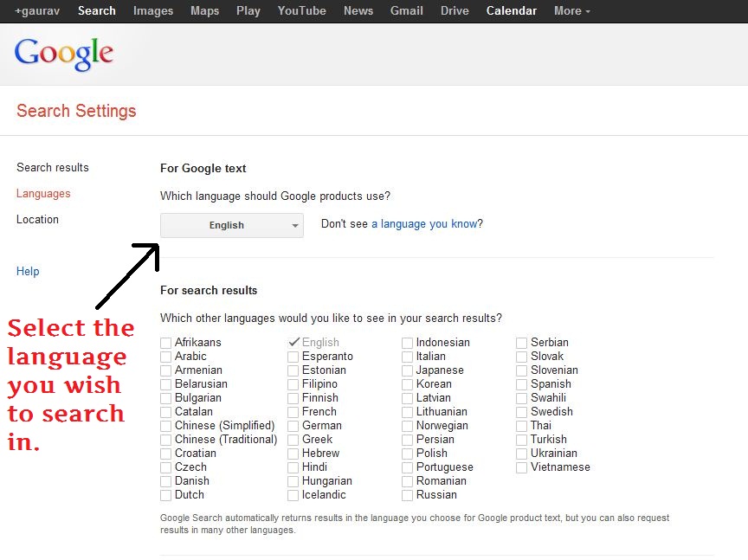Check the Afrikaans checkbox
Image resolution: width=748 pixels, height=560 pixels.
coord(165,343)
